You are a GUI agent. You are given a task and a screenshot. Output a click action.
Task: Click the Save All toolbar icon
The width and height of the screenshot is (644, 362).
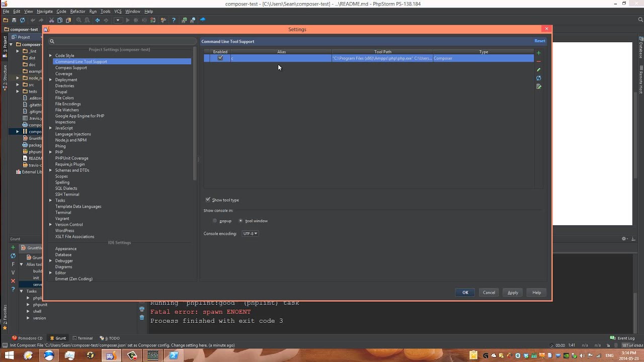pos(14,20)
